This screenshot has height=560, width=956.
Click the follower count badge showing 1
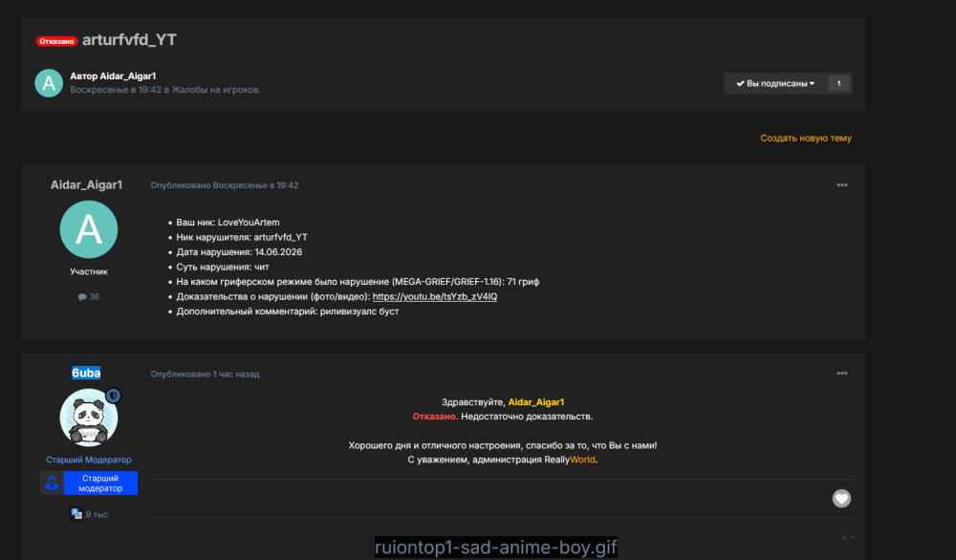[839, 83]
